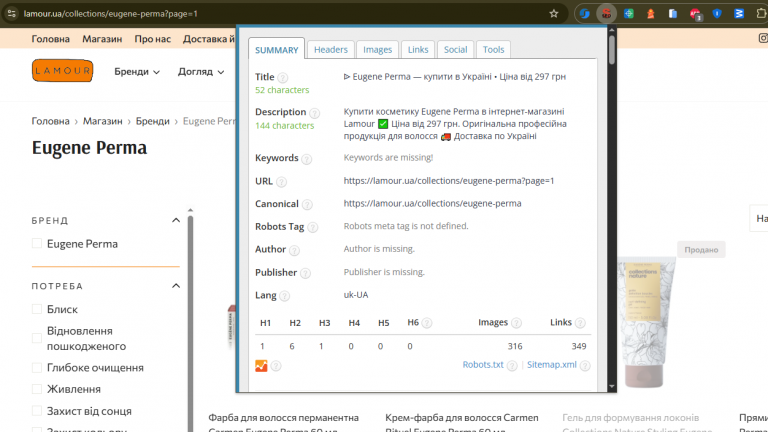The image size is (768, 432).
Task: Go to Головна in top navigation
Action: click(50, 39)
